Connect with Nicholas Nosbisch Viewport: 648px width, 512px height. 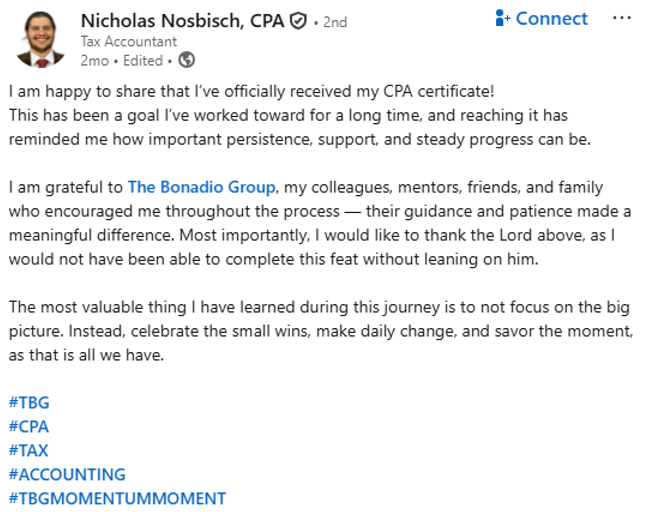point(541,19)
